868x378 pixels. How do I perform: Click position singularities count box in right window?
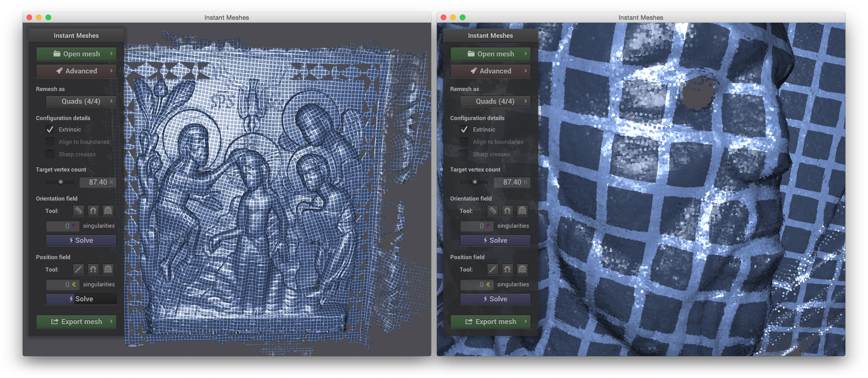tap(477, 285)
